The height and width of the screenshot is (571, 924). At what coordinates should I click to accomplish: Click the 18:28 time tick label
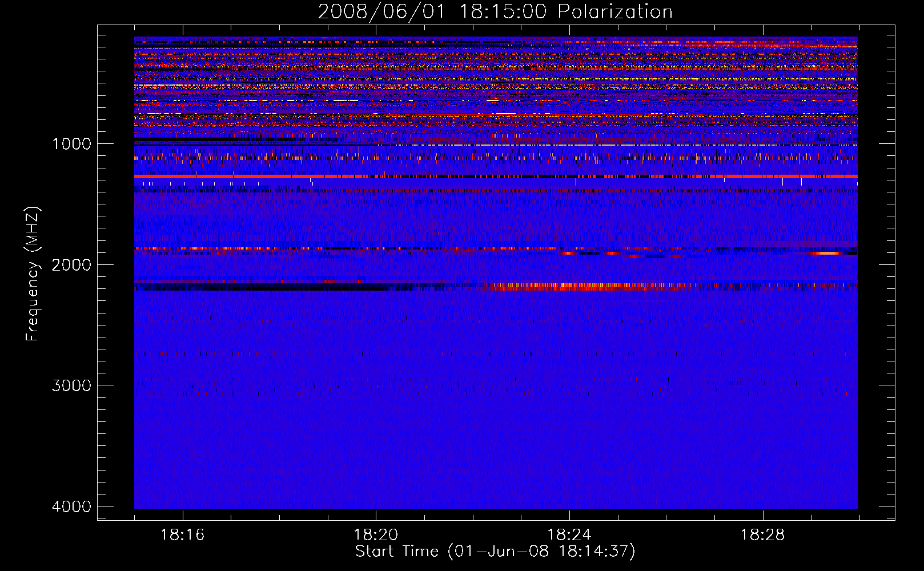763,535
